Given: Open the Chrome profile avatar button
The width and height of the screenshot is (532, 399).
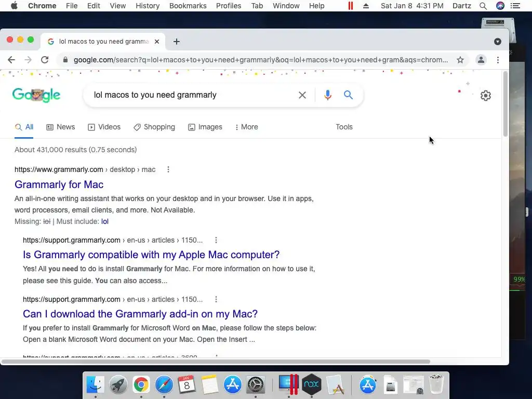Looking at the screenshot, I should coord(481,60).
